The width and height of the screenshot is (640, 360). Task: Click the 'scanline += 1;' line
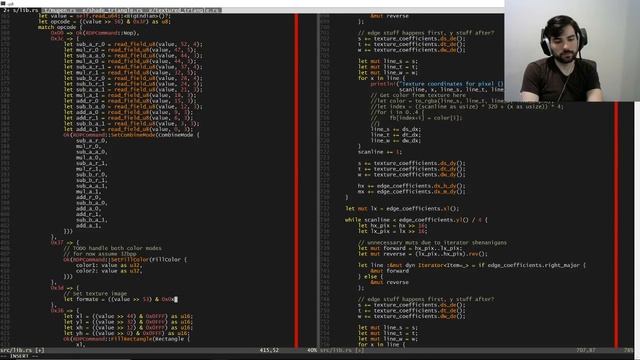pyautogui.click(x=380, y=152)
